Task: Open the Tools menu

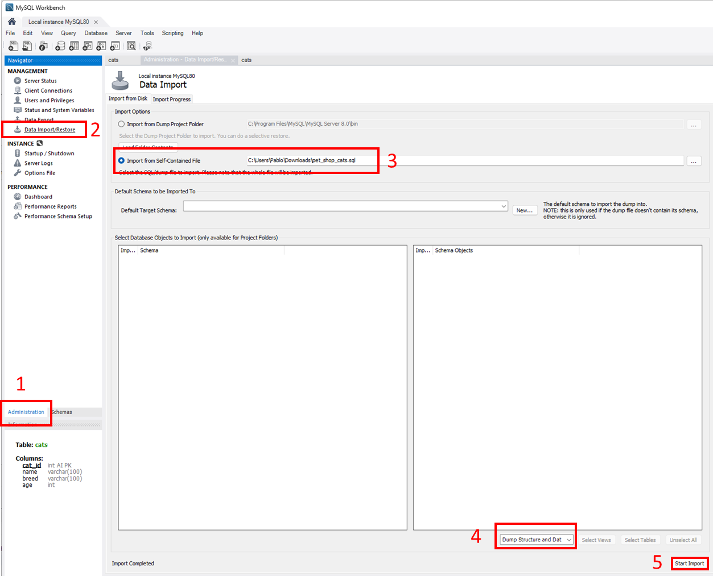Action: pos(147,33)
